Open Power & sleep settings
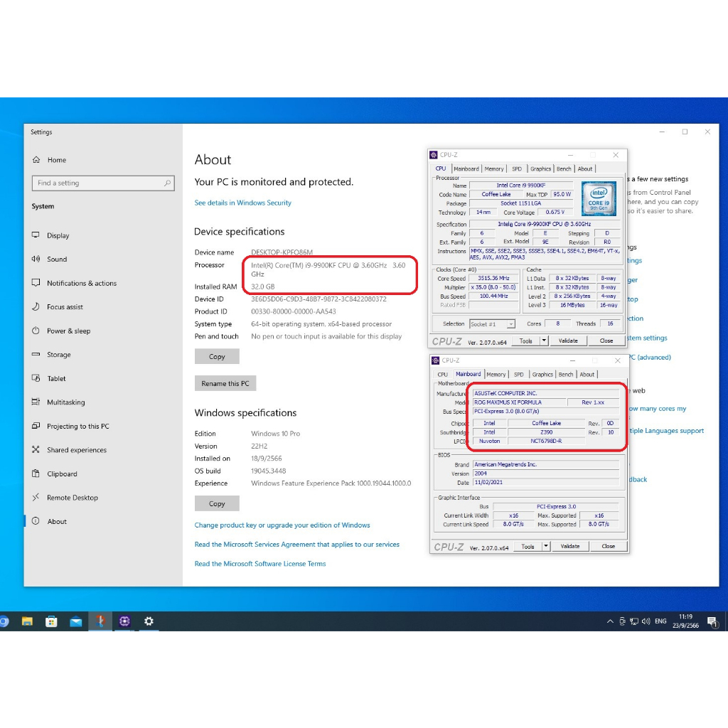Viewport: 728px width, 728px height. point(68,331)
